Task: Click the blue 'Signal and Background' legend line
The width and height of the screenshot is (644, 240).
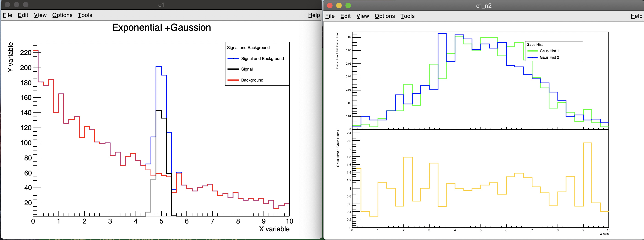Action: tap(233, 59)
